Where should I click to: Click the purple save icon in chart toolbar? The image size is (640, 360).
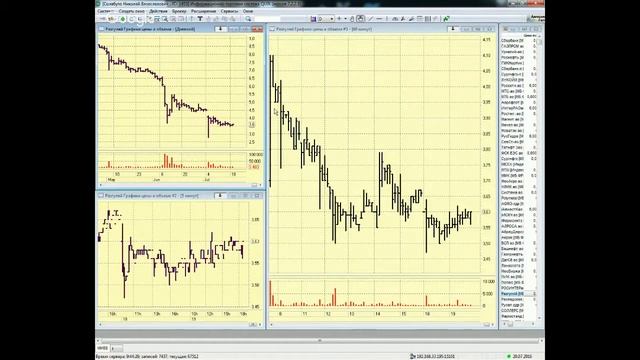point(313,19)
